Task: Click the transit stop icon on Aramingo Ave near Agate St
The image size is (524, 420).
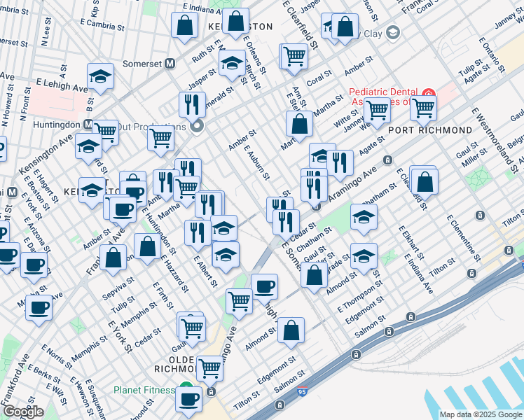Action: [387, 160]
